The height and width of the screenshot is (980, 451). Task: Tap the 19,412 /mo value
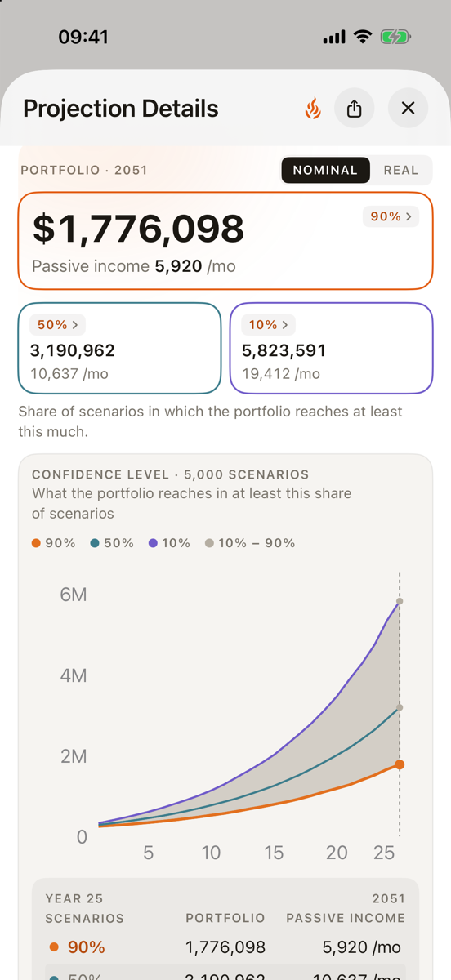click(x=281, y=374)
